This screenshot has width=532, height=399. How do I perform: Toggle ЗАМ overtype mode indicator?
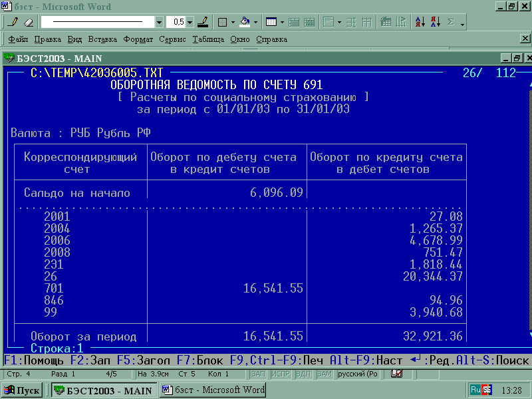click(x=325, y=374)
